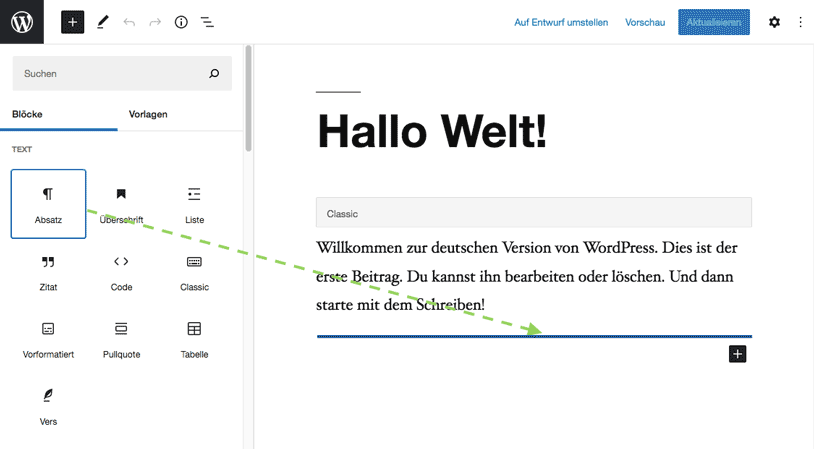Choose the Vorformatiert block
The image size is (814, 449).
tap(48, 339)
